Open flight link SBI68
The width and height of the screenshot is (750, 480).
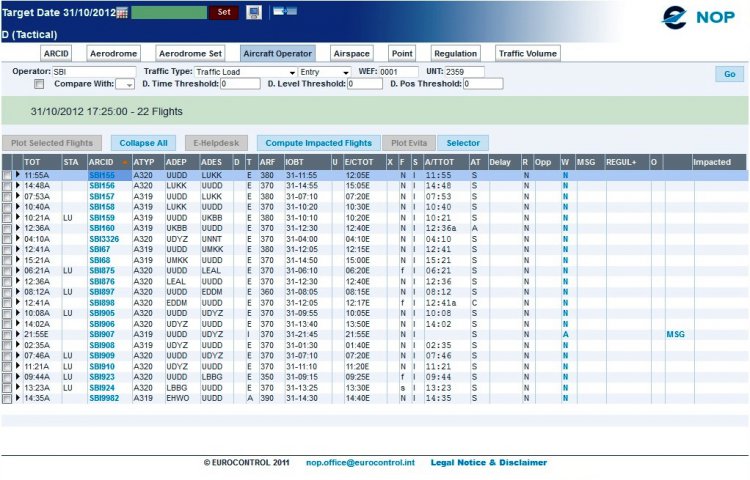(99, 260)
